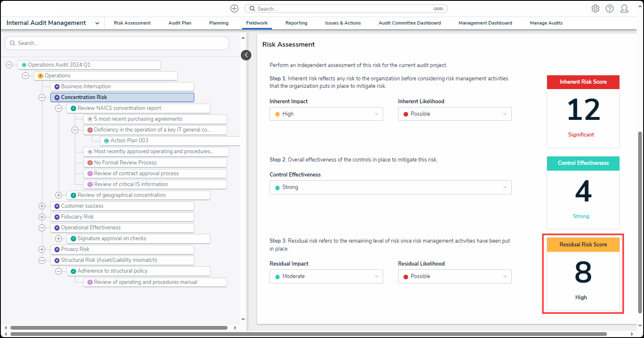This screenshot has width=644, height=338.
Task: Open the user profile icon
Action: click(624, 9)
